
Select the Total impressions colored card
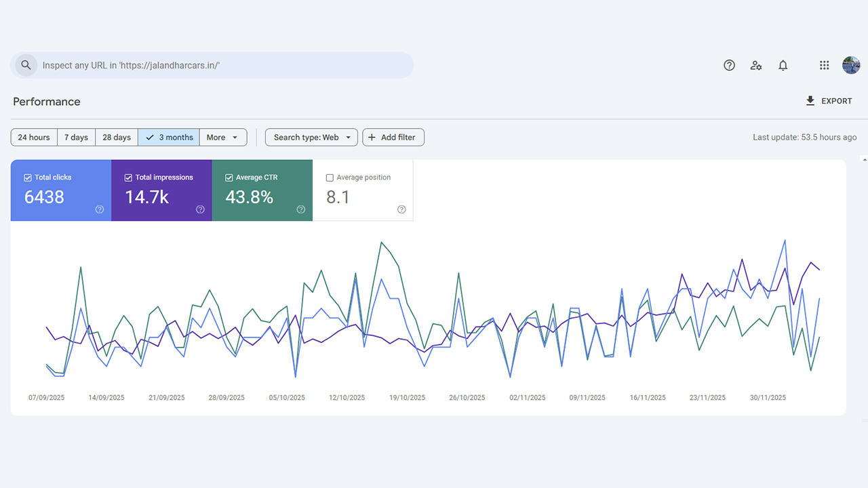click(161, 190)
